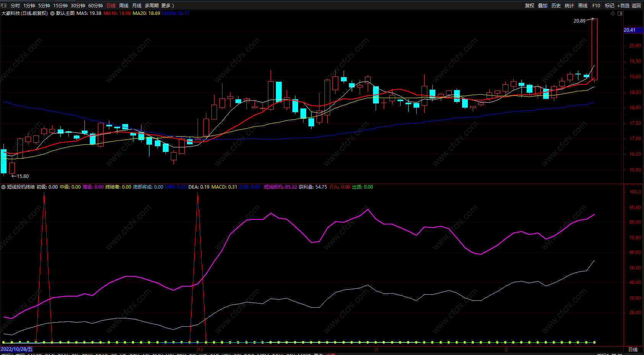Click the 出货: 0.00 value
The image size is (644, 355).
363,187
